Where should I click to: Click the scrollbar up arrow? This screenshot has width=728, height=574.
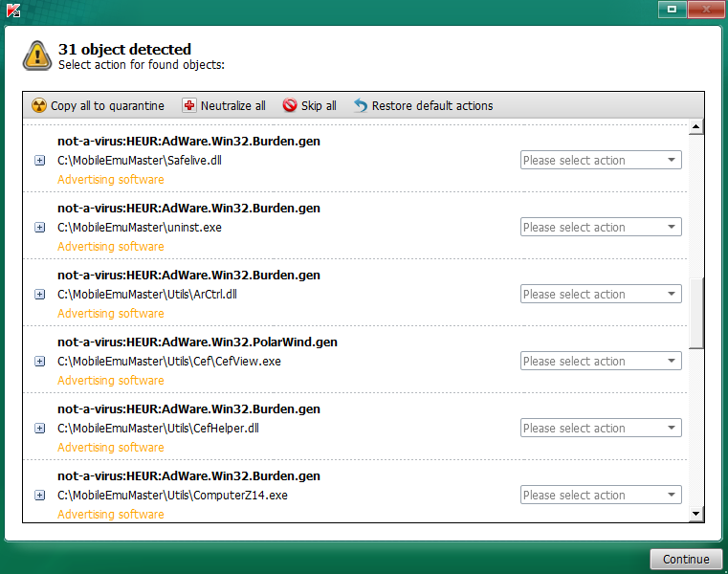(x=695, y=126)
